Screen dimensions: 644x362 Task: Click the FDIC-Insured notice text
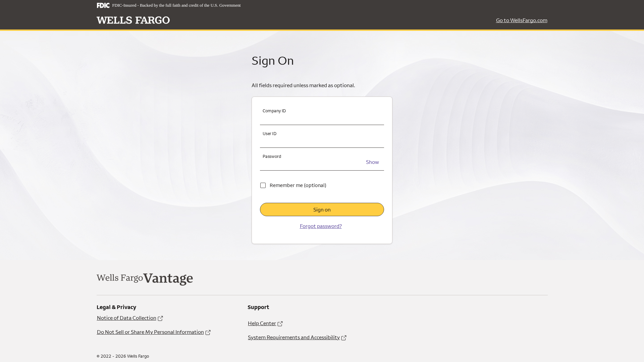pos(176,5)
